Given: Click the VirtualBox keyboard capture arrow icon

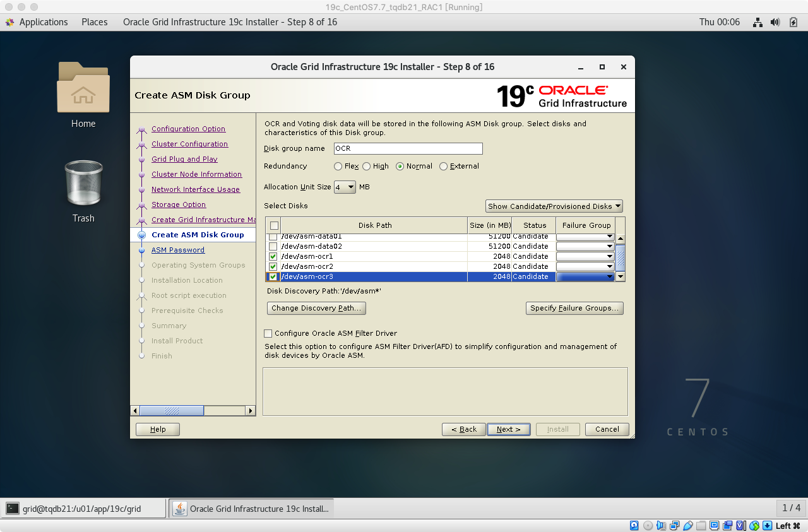Looking at the screenshot, I should click(767, 525).
